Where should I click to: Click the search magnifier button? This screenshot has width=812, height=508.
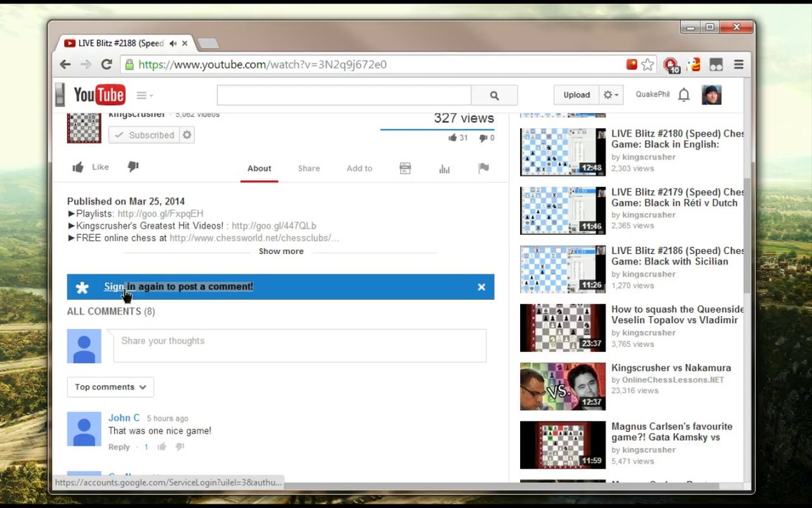coord(495,95)
